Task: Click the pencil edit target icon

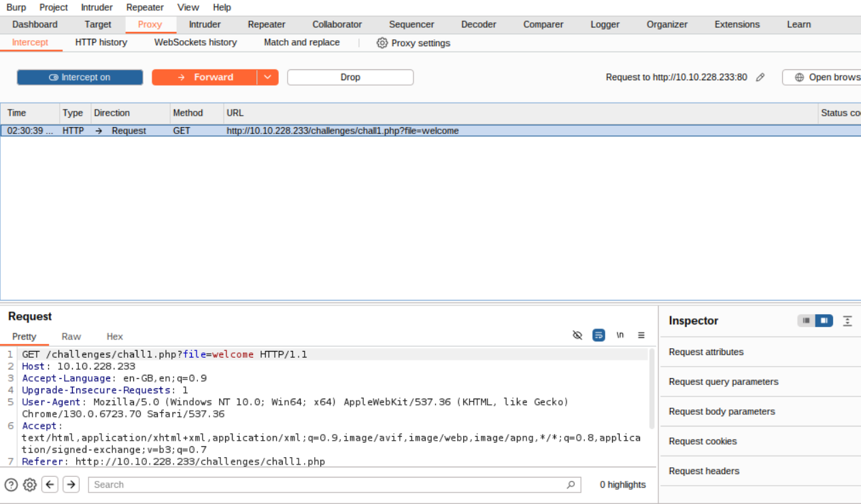Action: pyautogui.click(x=760, y=78)
